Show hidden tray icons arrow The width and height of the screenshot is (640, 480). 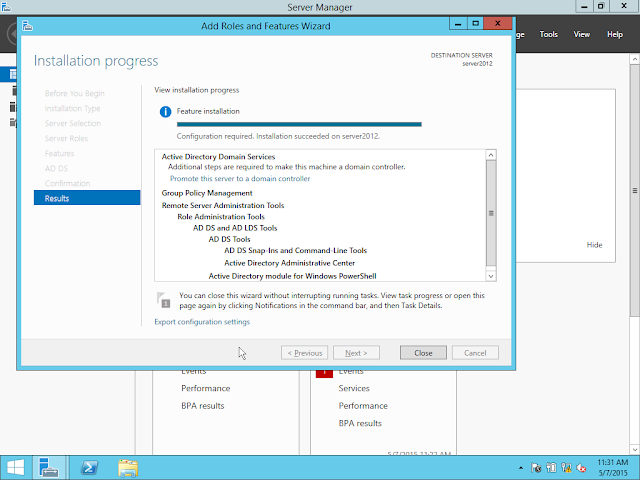pos(521,468)
